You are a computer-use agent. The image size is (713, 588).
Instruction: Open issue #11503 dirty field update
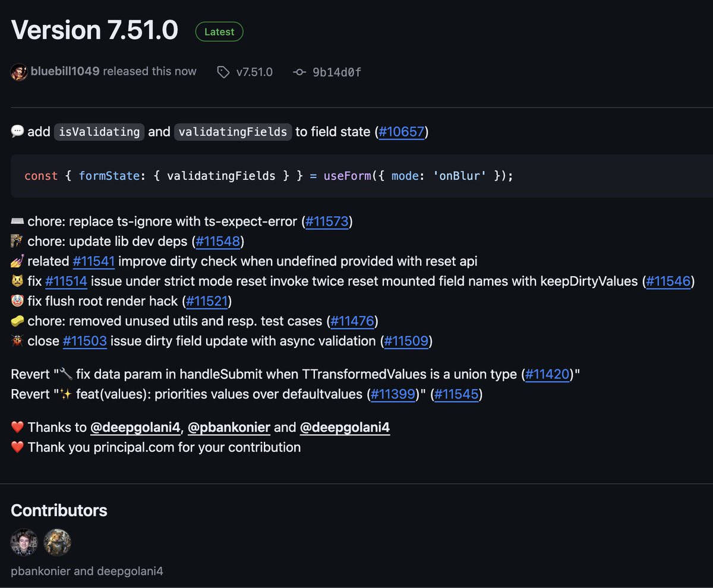coord(85,341)
